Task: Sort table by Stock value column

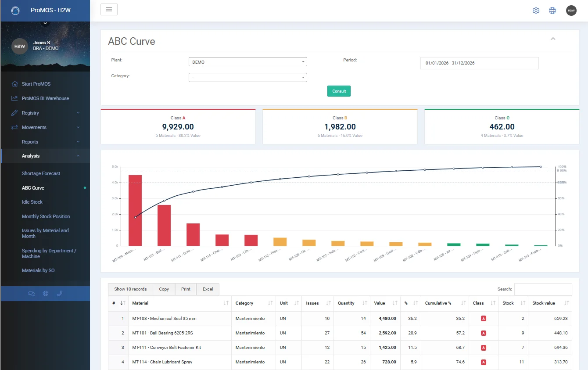Action: pyautogui.click(x=550, y=303)
